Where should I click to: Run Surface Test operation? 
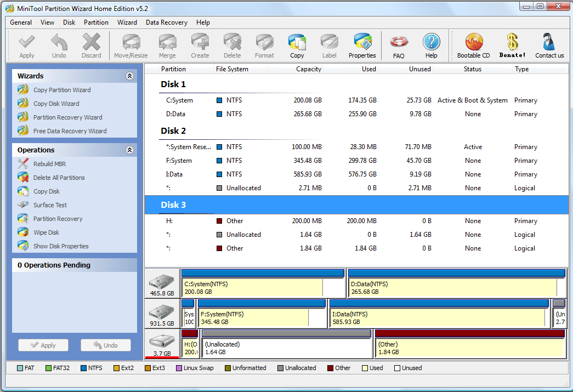click(50, 205)
